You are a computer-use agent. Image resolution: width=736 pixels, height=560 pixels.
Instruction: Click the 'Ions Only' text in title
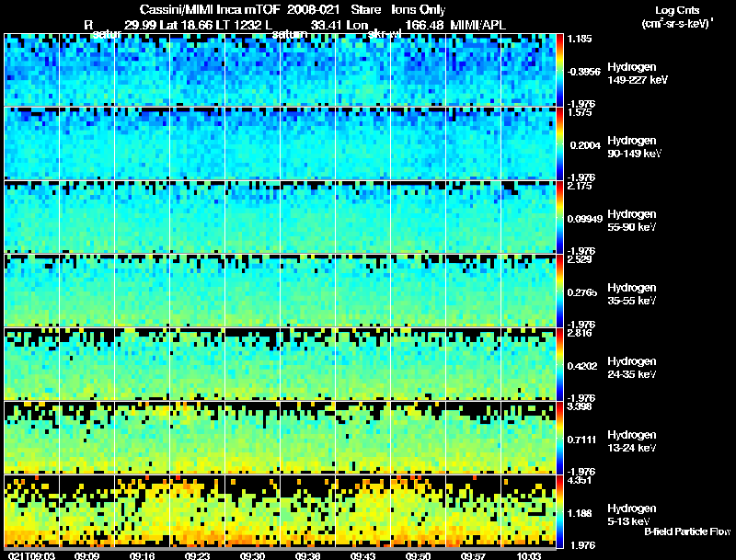[x=419, y=9]
